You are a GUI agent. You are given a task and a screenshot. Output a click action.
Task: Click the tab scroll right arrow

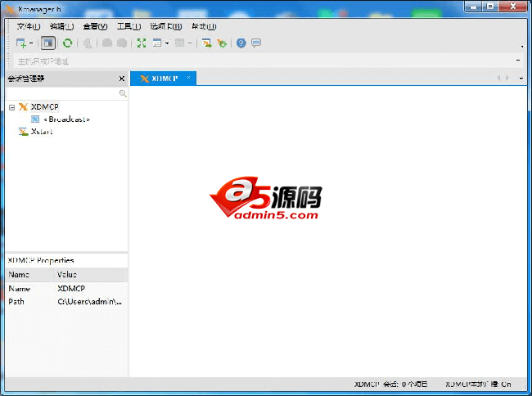pos(507,78)
